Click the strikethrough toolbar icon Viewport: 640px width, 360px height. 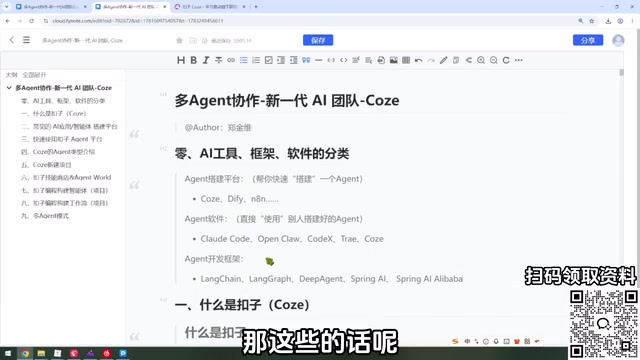(x=219, y=60)
